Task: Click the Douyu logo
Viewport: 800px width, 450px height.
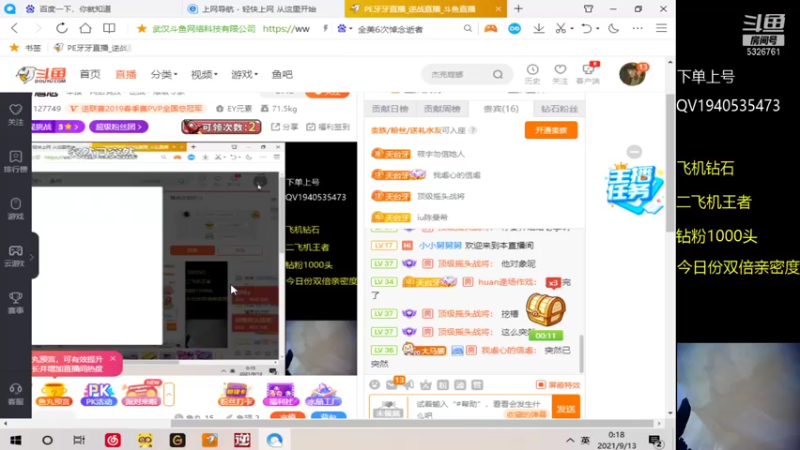Action: [x=41, y=74]
